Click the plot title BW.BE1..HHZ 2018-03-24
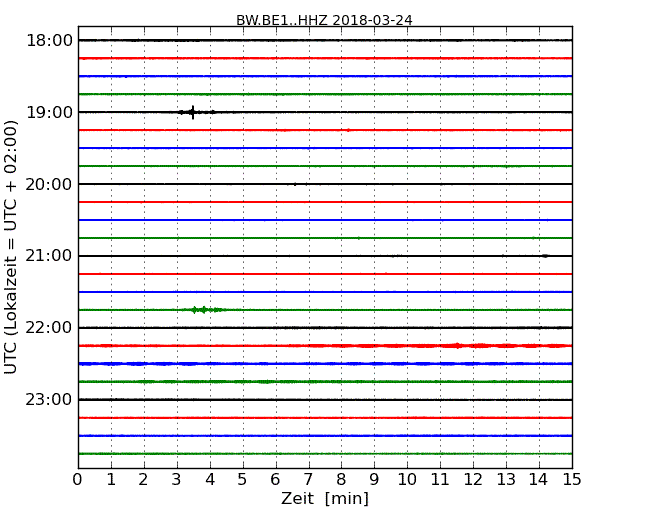 pos(324,20)
